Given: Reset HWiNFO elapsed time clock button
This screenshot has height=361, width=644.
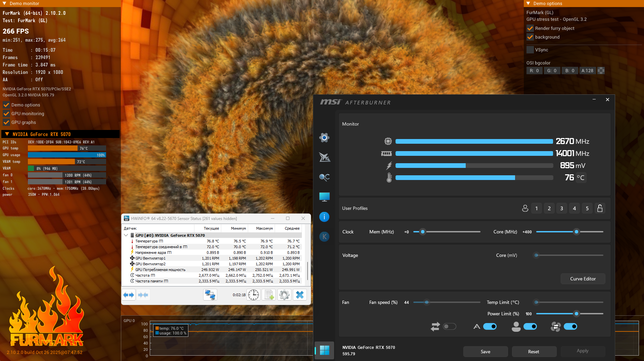Looking at the screenshot, I should click(254, 295).
